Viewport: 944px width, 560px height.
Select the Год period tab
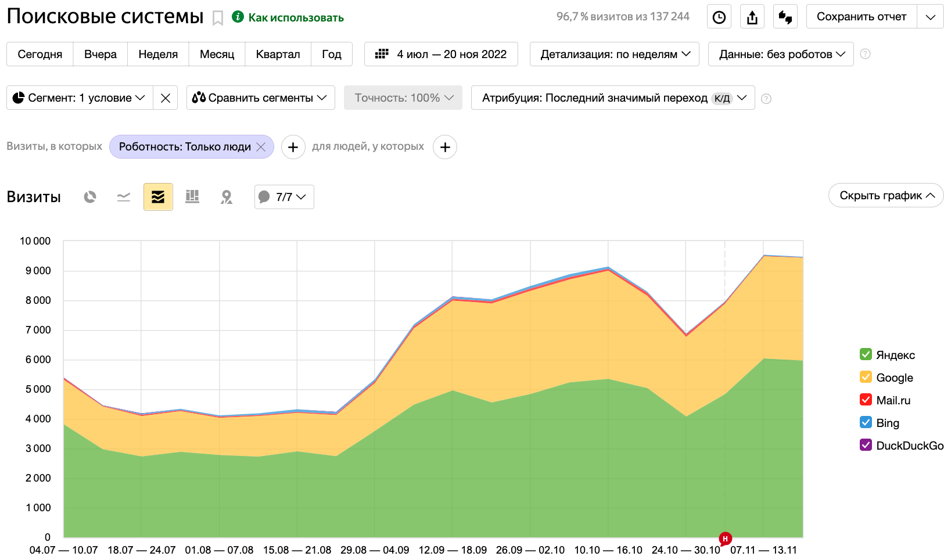(x=332, y=54)
